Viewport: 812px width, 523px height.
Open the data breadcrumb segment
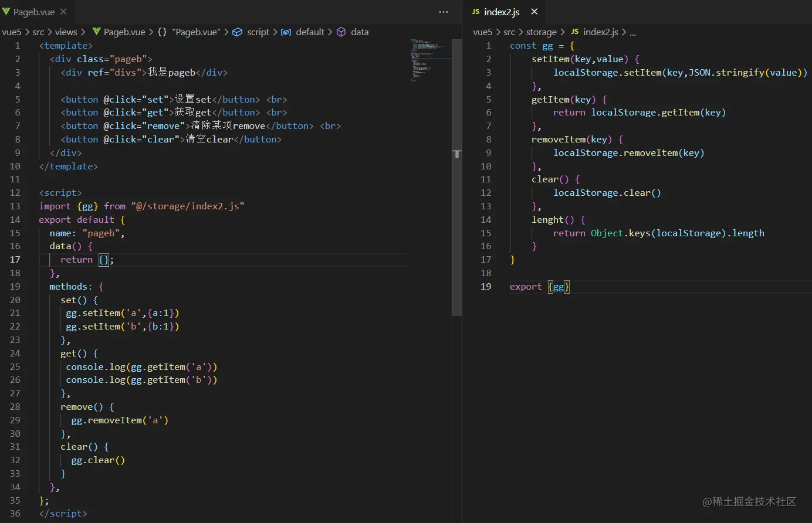click(x=360, y=32)
